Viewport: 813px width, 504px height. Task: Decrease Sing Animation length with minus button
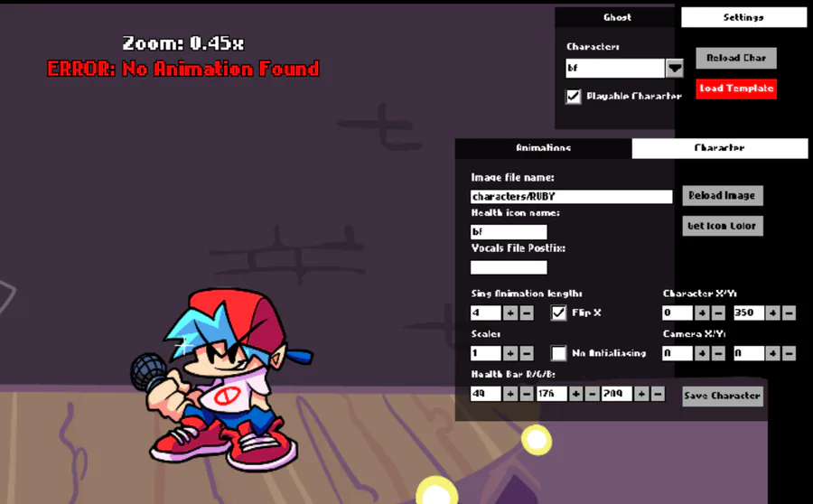click(x=527, y=313)
